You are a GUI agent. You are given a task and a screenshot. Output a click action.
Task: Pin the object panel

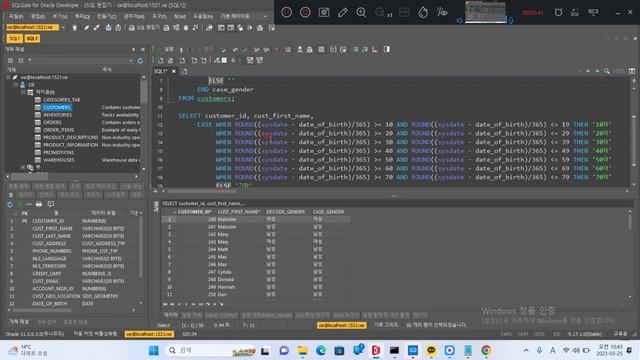(133, 49)
